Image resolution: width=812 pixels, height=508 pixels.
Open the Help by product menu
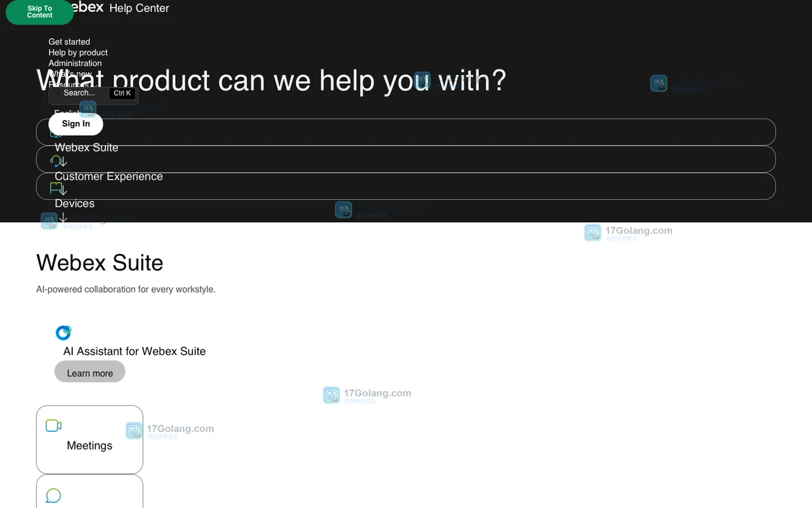pos(78,53)
